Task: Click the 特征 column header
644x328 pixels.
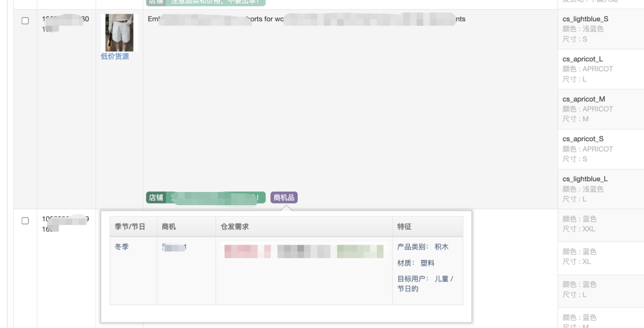Action: point(404,227)
